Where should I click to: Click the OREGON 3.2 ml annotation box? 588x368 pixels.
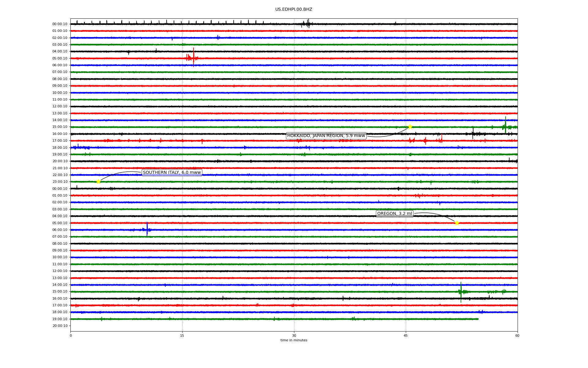tap(394, 214)
